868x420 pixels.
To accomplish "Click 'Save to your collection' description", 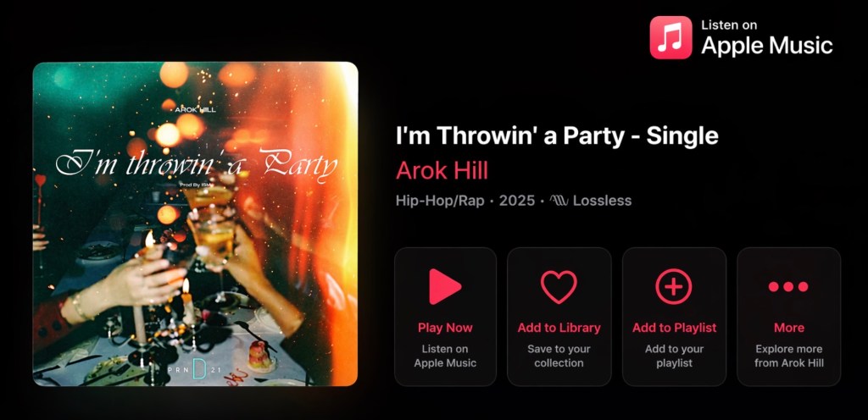I will tap(559, 356).
